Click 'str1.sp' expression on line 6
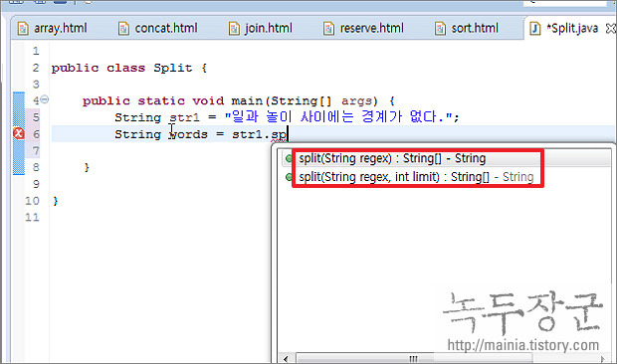Image resolution: width=617 pixels, height=364 pixels. (x=260, y=134)
